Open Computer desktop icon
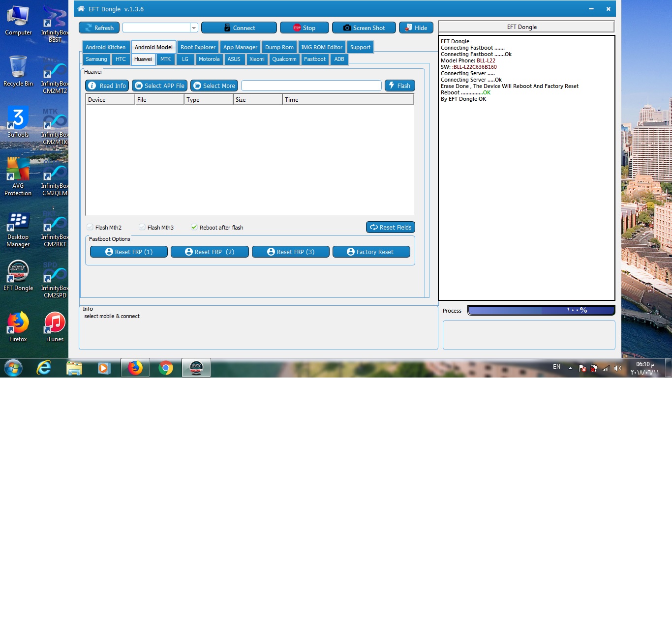Image resolution: width=672 pixels, height=642 pixels. (x=18, y=20)
